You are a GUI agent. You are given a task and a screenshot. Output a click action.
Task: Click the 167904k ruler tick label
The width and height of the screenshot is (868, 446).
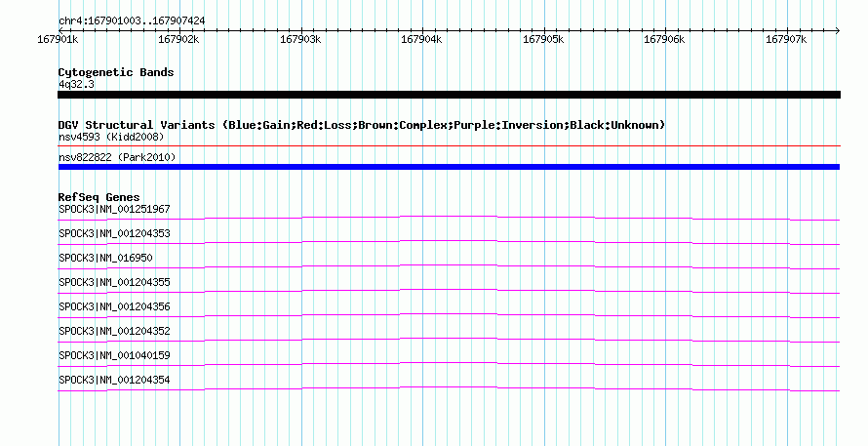click(x=422, y=39)
